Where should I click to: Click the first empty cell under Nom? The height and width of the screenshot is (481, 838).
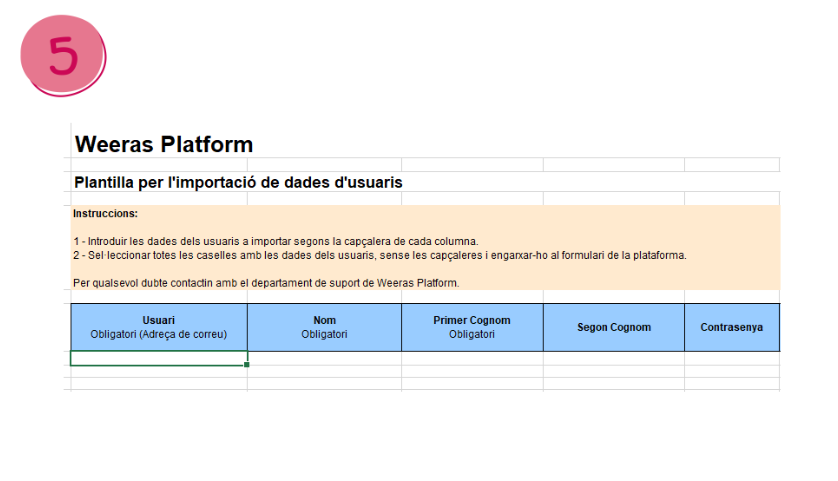click(x=324, y=358)
